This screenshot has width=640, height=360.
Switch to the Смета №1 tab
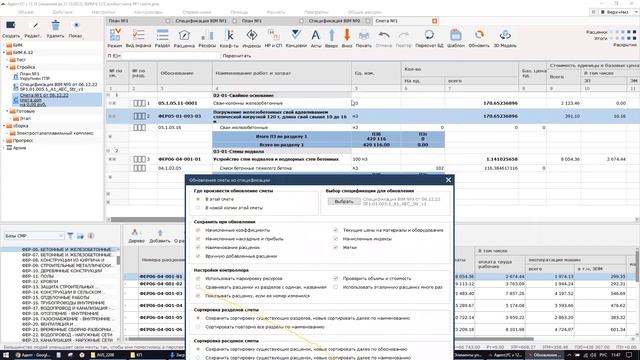(x=386, y=20)
